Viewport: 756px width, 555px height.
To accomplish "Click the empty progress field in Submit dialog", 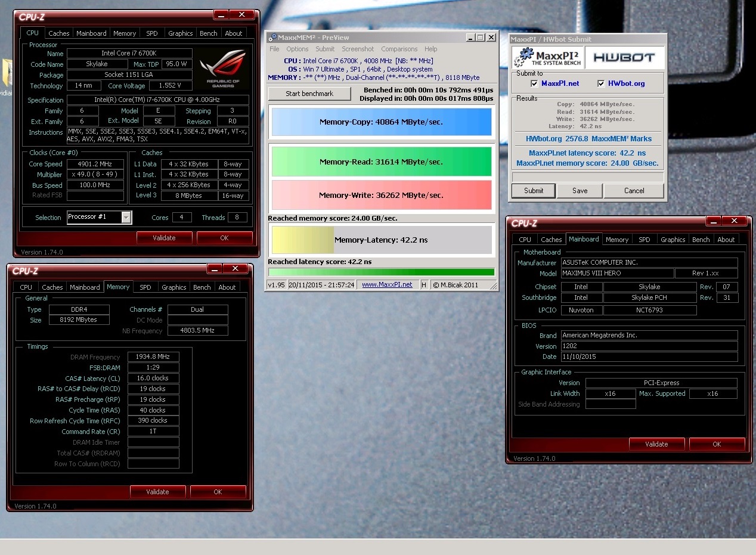I will [x=588, y=177].
